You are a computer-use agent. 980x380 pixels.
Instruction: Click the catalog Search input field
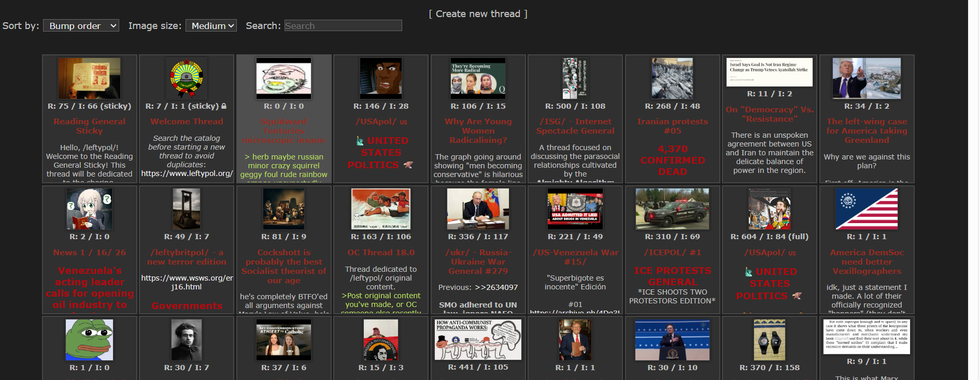[343, 26]
